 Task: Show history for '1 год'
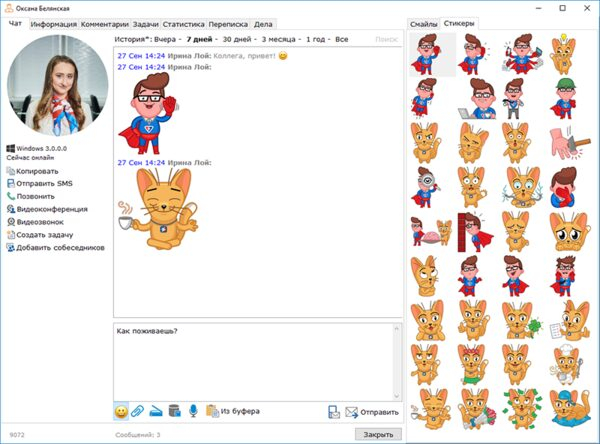(315, 39)
